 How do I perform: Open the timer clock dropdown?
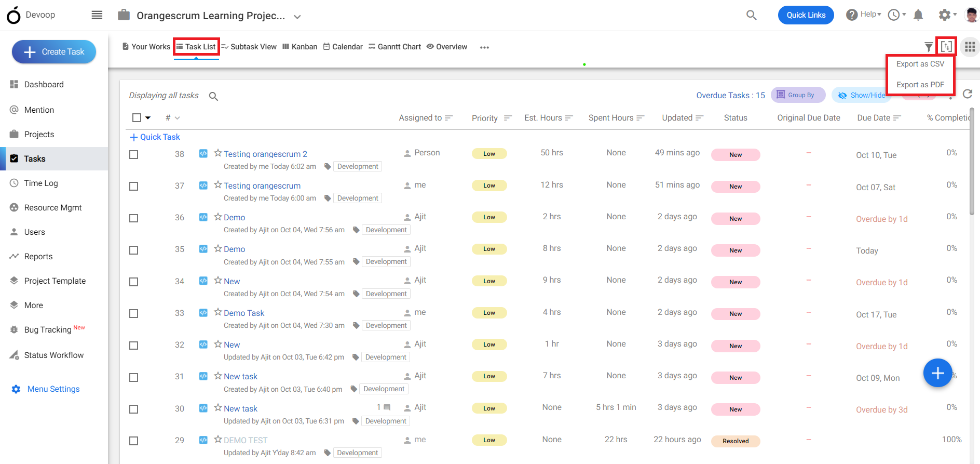point(896,15)
